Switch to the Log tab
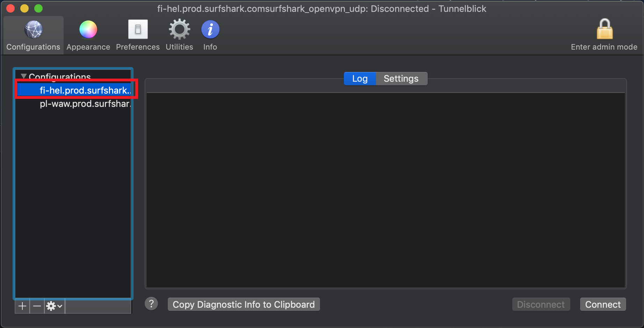This screenshot has width=644, height=328. [x=360, y=79]
